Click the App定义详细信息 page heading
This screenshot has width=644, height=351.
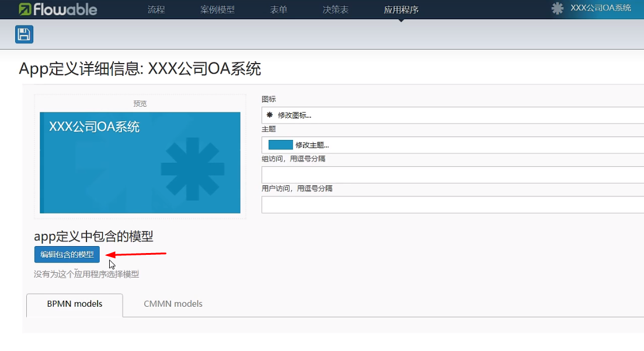pyautogui.click(x=140, y=68)
